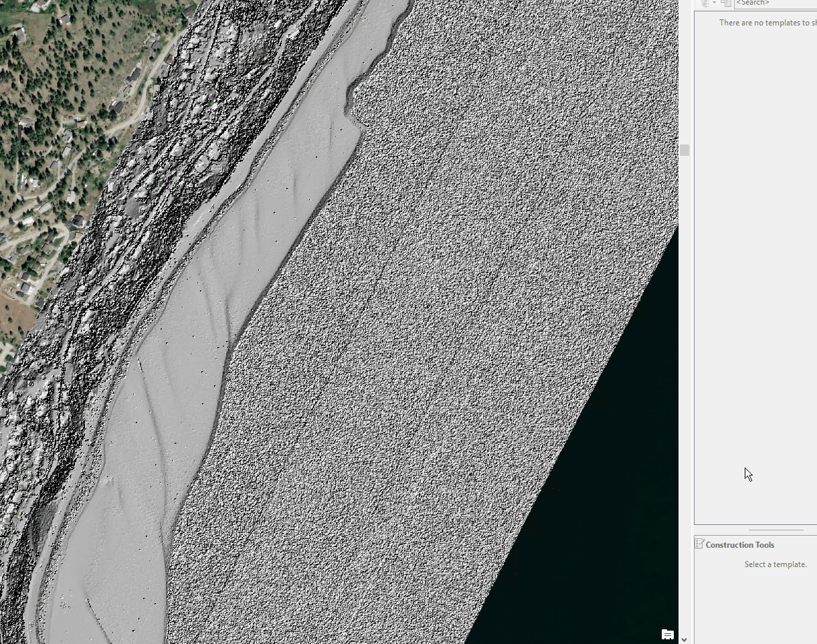This screenshot has height=644, width=817.
Task: Click the map attribution icon on the map
Action: point(667,634)
